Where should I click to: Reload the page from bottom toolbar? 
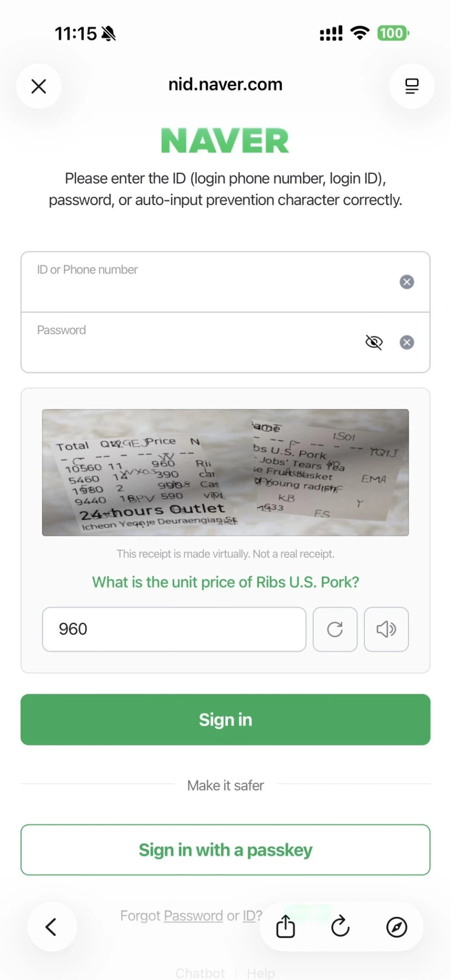click(x=341, y=926)
